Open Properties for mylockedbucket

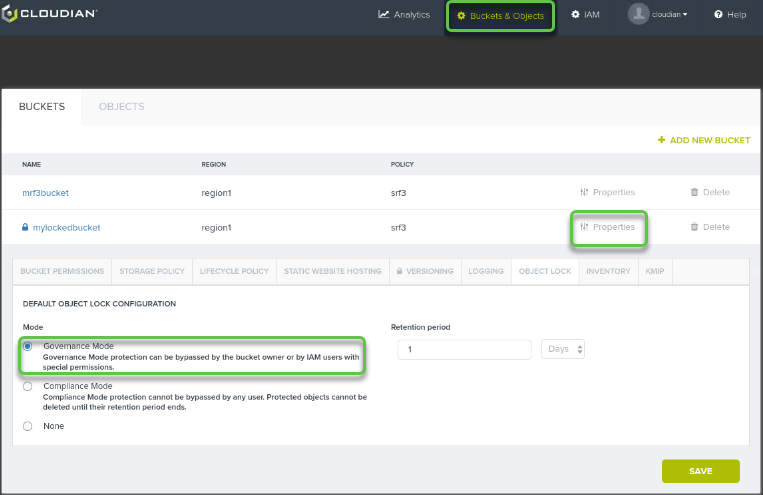(608, 227)
